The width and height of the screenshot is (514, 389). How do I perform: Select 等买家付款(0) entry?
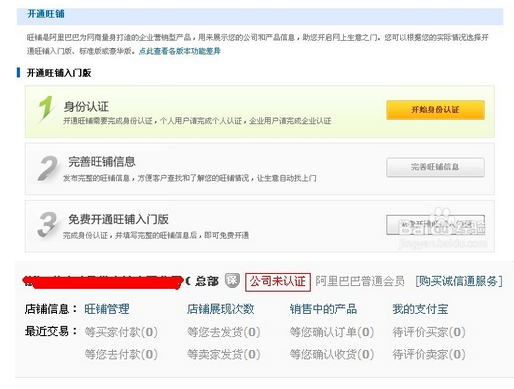tap(121, 332)
